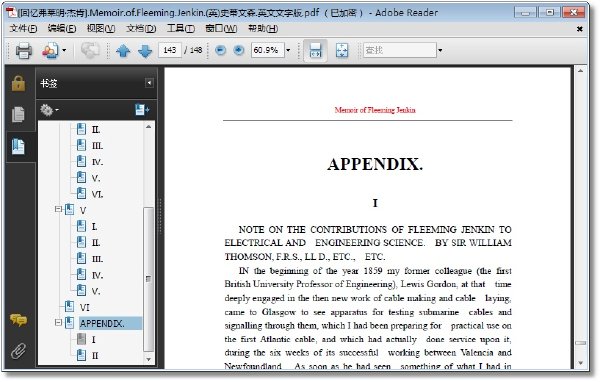
Task: Click document scrollbar down arrow
Action: 580,363
